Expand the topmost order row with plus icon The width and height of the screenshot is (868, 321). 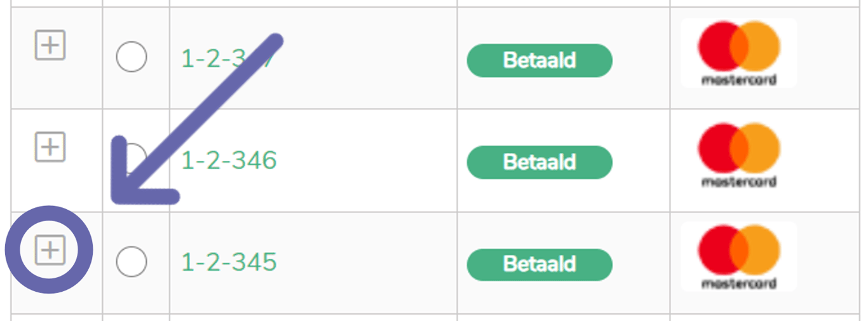coord(50,46)
